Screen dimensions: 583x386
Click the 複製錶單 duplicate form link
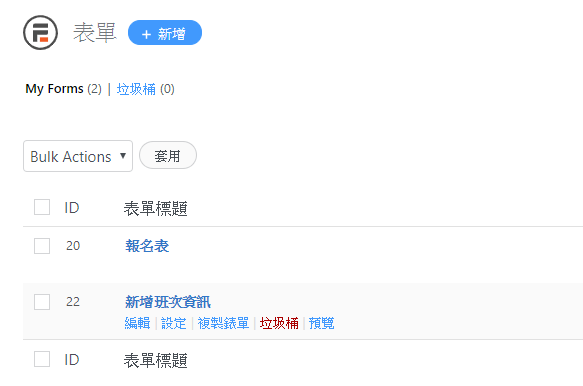coord(223,323)
